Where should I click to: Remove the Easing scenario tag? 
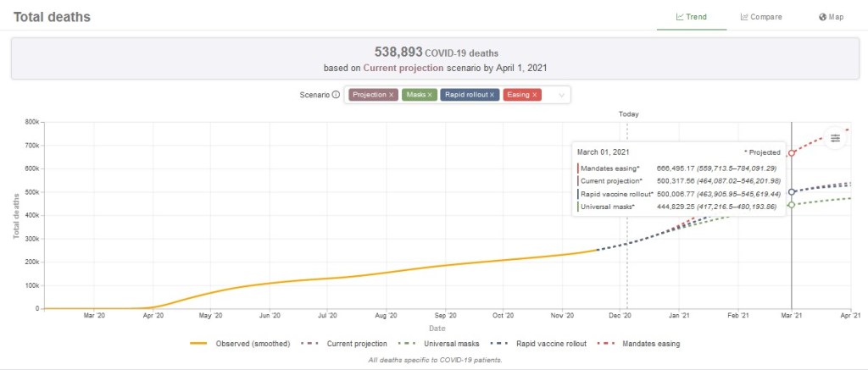pyautogui.click(x=535, y=95)
